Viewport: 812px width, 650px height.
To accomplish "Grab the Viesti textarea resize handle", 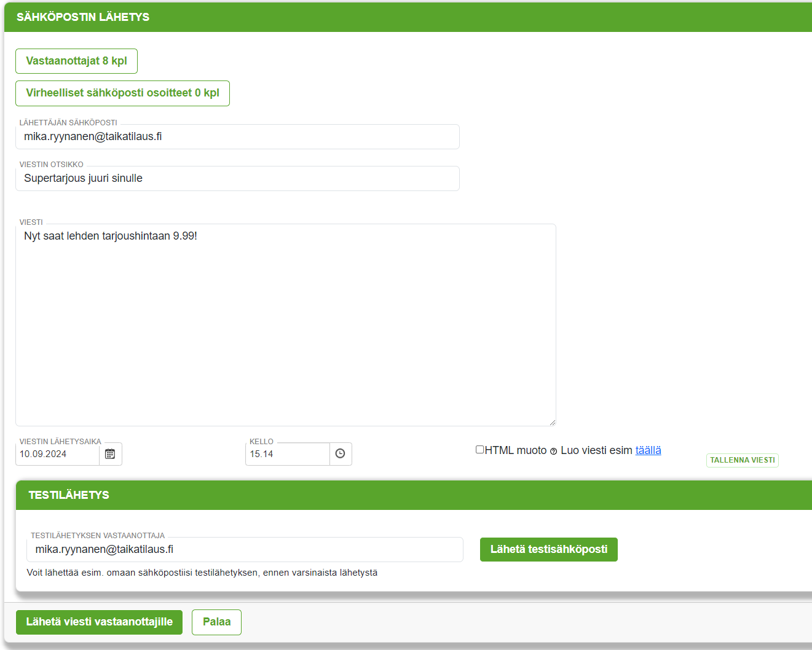I will point(552,422).
